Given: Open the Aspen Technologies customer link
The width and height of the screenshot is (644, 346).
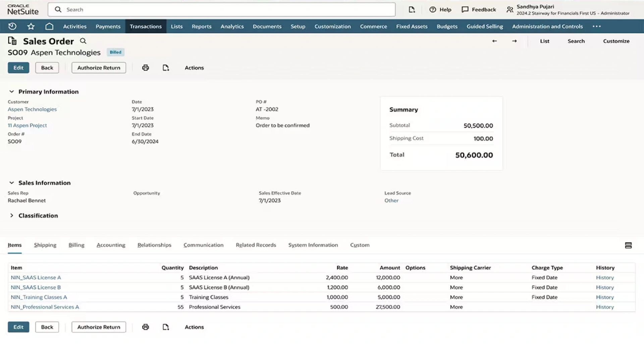Looking at the screenshot, I should tap(32, 109).
